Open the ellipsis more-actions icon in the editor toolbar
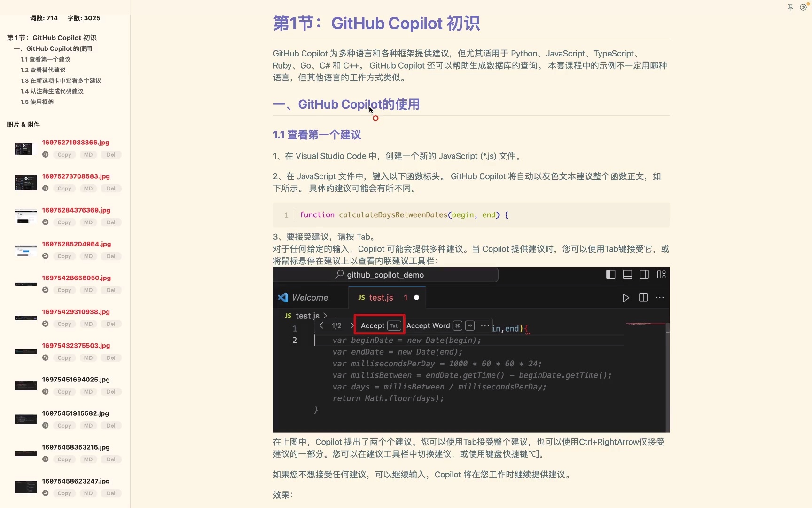The image size is (812, 508). [660, 297]
